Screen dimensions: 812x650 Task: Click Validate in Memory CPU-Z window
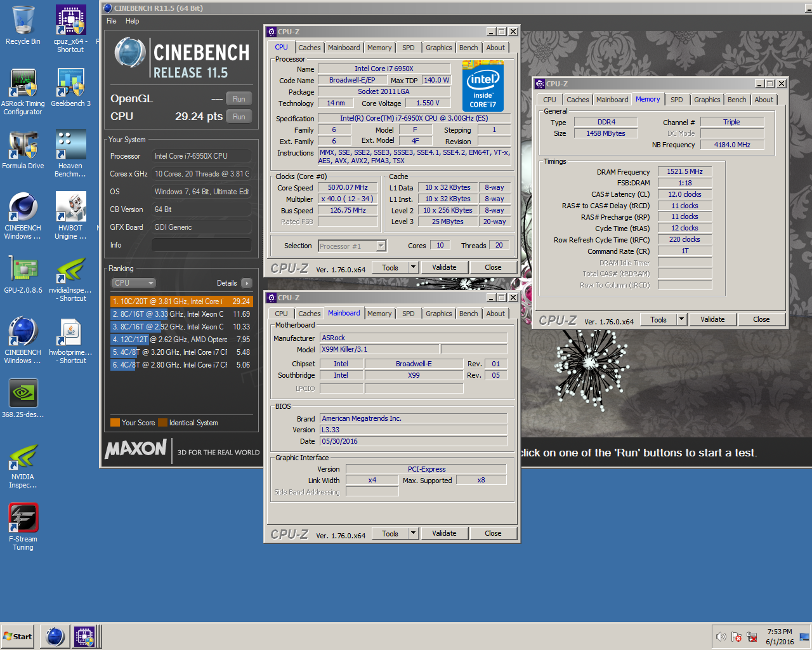click(712, 319)
